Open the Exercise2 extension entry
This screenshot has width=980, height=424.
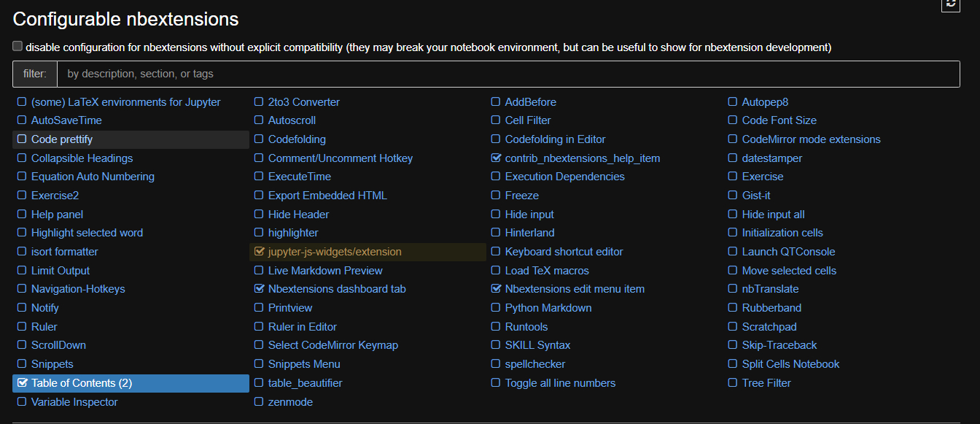55,196
